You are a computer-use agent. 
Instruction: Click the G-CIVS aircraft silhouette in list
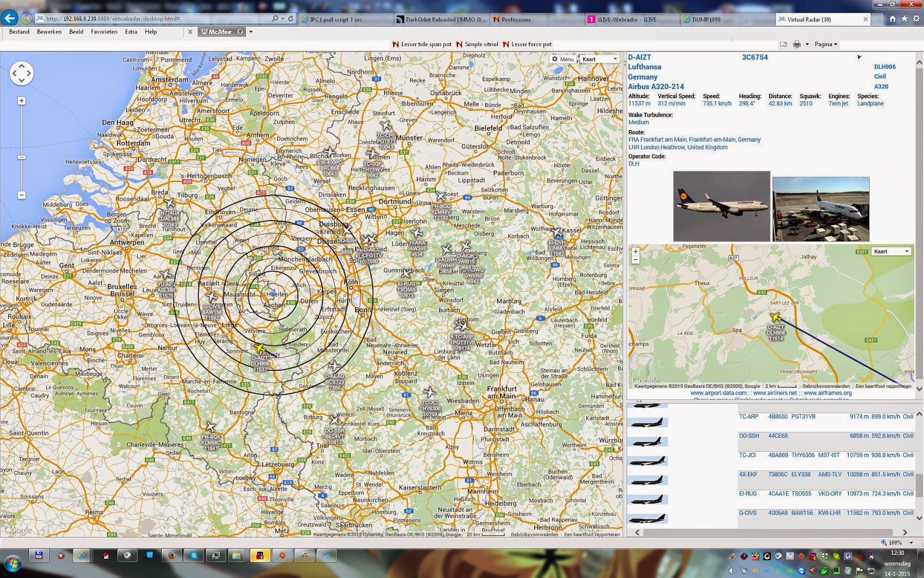(647, 518)
